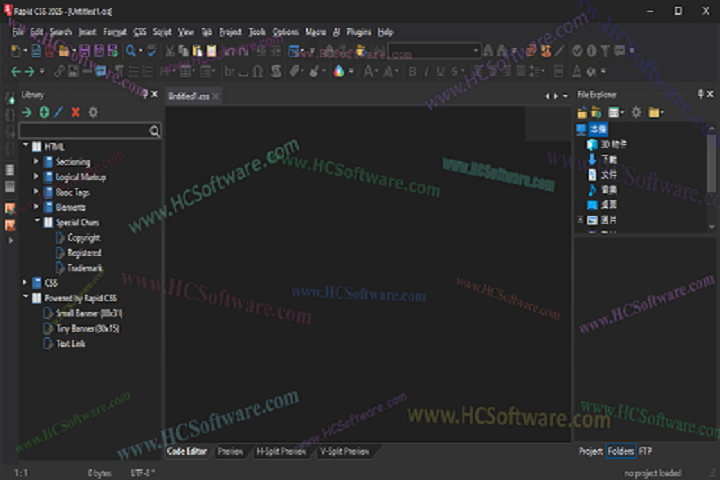The width and height of the screenshot is (720, 480).
Task: Click the Library insert green arrow icon
Action: [x=27, y=112]
